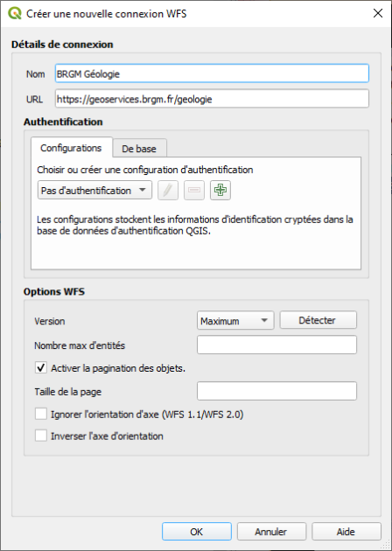Click the pencil edit-configuration icon

coord(168,191)
